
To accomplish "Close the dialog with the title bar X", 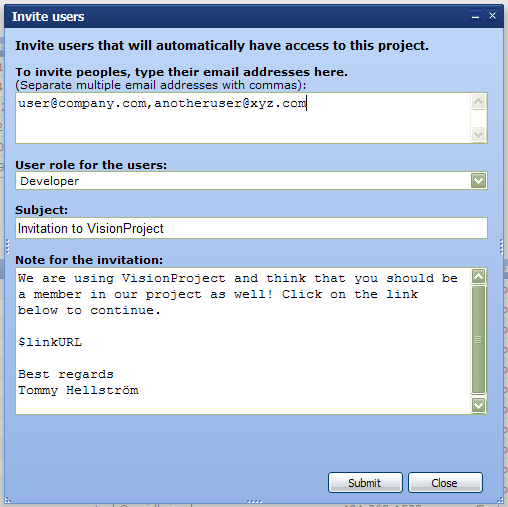I will click(492, 16).
